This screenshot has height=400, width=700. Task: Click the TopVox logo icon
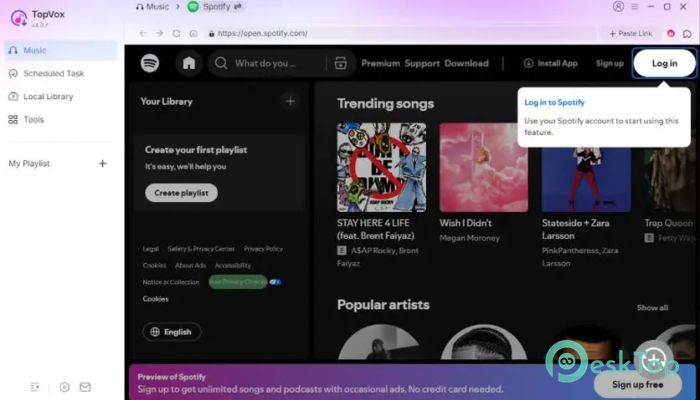pyautogui.click(x=19, y=18)
